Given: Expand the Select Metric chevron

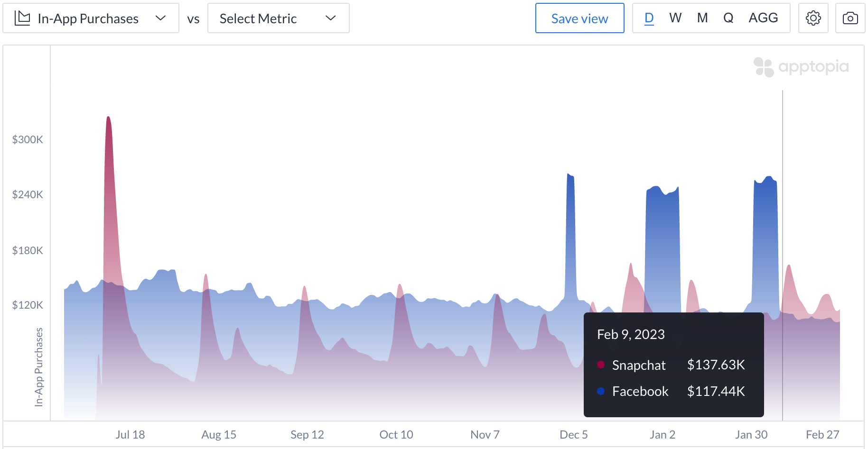Looking at the screenshot, I should coord(331,18).
